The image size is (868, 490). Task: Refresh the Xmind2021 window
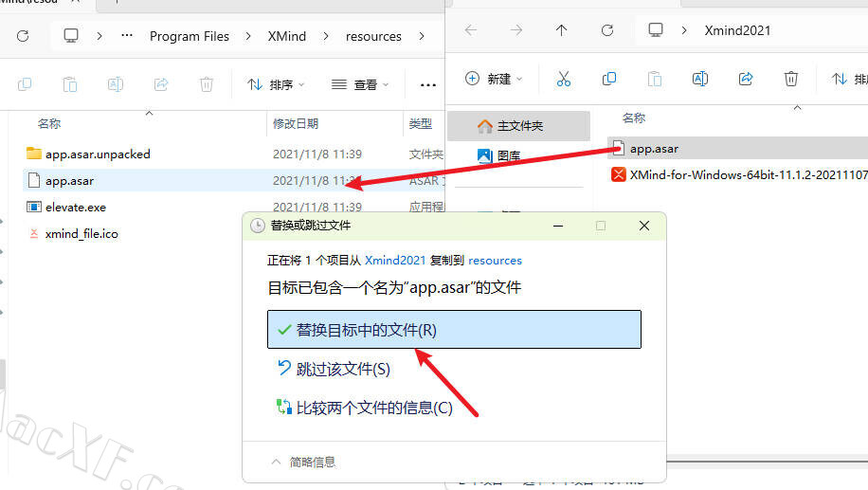point(607,30)
